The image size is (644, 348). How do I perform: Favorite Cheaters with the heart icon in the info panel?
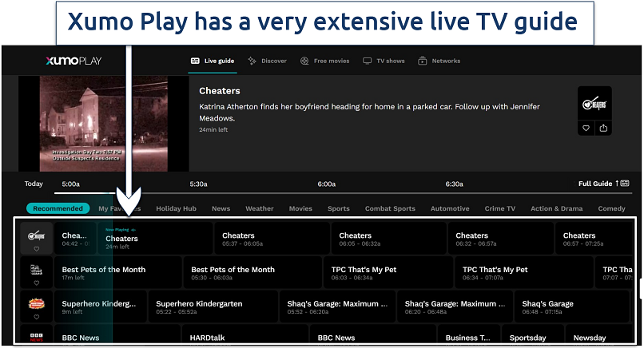pyautogui.click(x=586, y=128)
